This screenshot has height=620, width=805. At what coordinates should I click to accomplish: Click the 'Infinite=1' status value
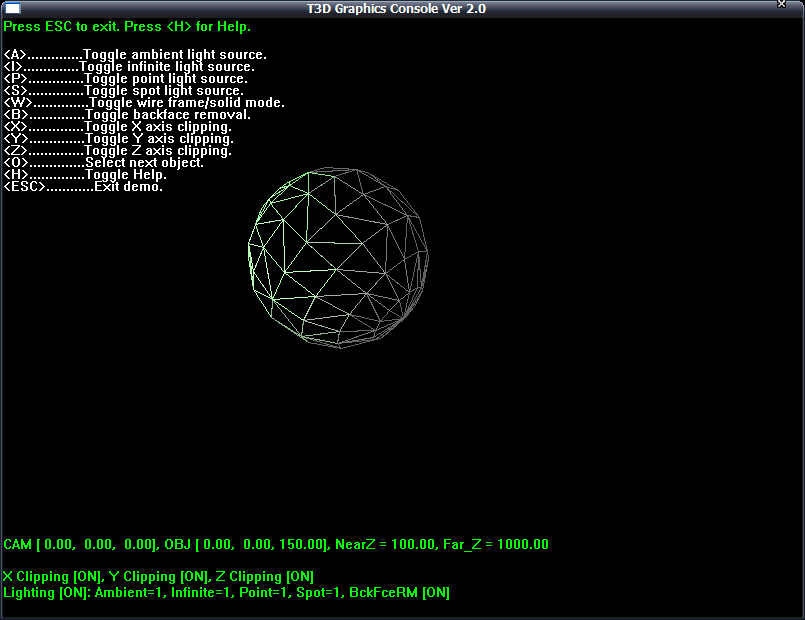tap(203, 593)
